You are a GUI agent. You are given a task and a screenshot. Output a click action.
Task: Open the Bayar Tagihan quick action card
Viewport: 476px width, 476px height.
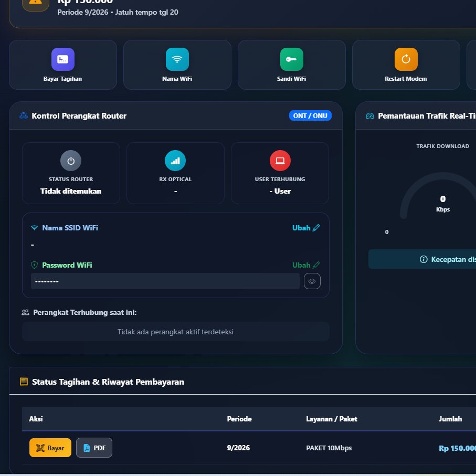click(x=63, y=65)
